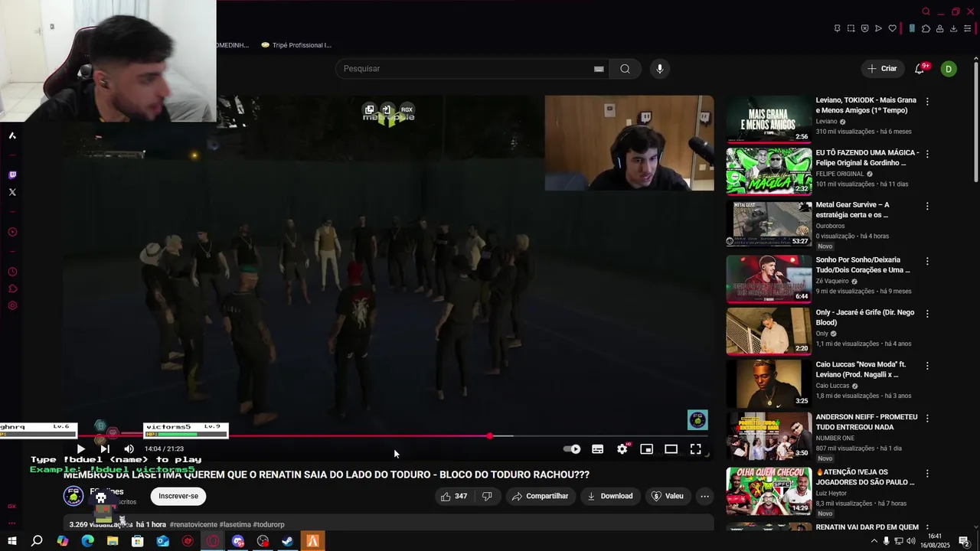Open Caio Luccas Nova Moda thumbnail
Viewport: 980px width, 551px height.
769,383
